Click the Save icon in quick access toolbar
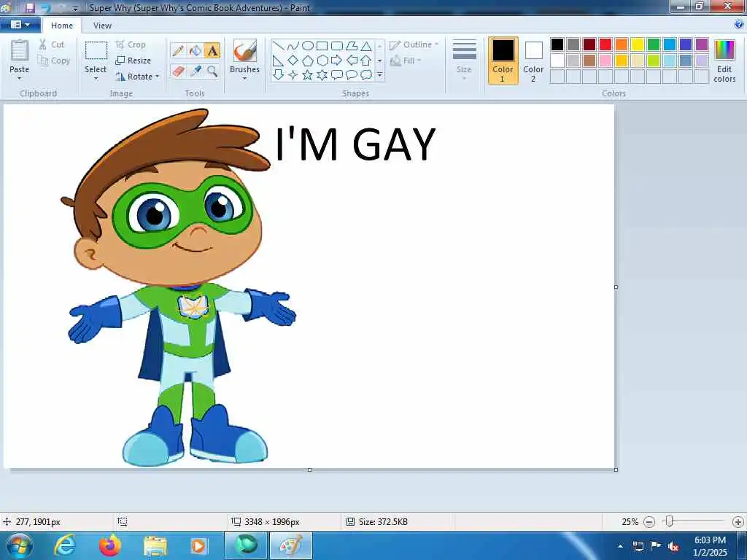The width and height of the screenshot is (747, 560). (29, 7)
